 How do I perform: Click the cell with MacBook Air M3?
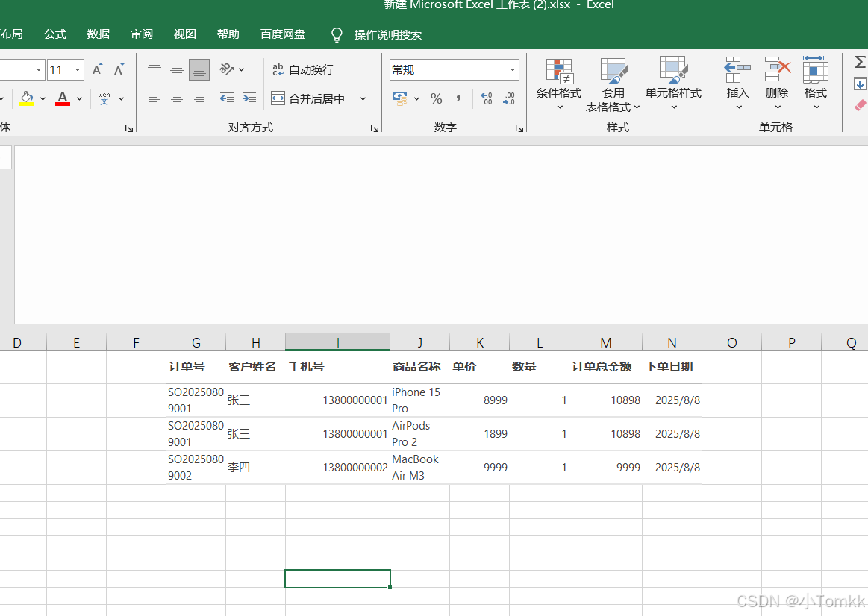tap(419, 468)
